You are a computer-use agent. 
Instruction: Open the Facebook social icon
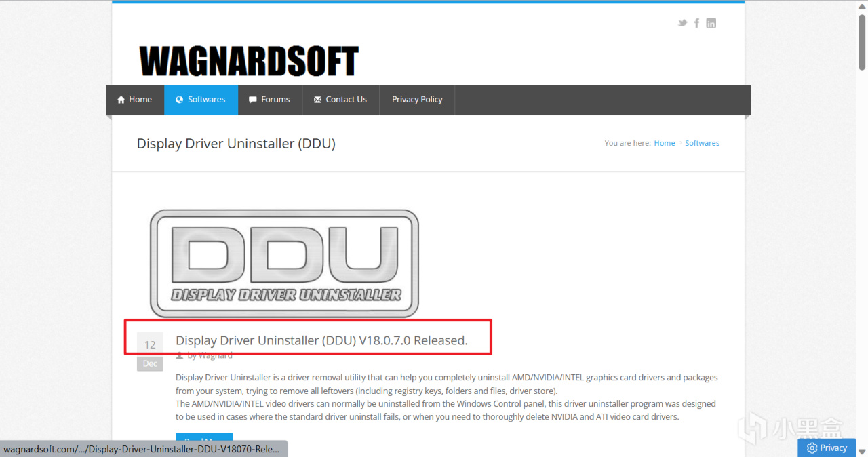click(696, 23)
